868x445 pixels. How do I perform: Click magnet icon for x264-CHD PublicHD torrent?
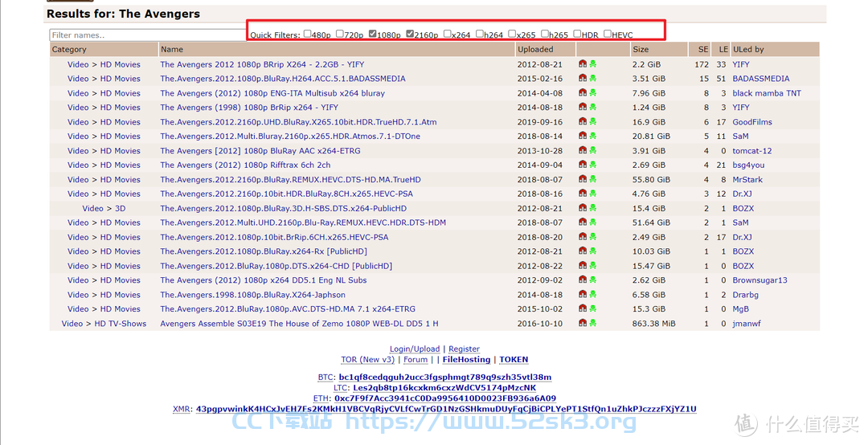583,265
